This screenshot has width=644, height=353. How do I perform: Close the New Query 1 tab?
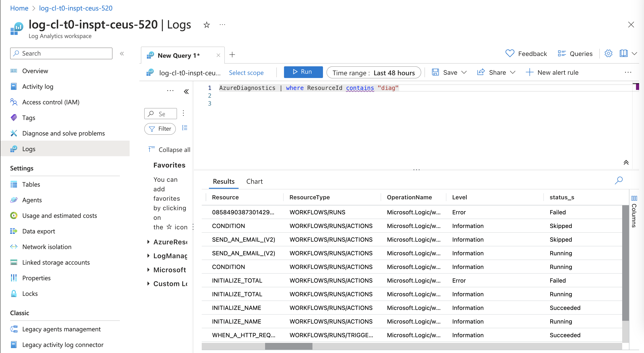tap(218, 55)
